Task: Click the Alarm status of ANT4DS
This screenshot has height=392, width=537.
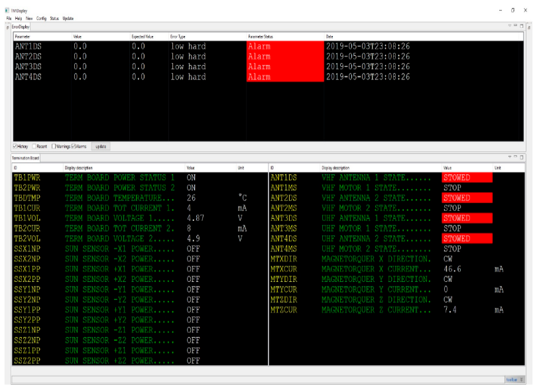Action: 285,77
